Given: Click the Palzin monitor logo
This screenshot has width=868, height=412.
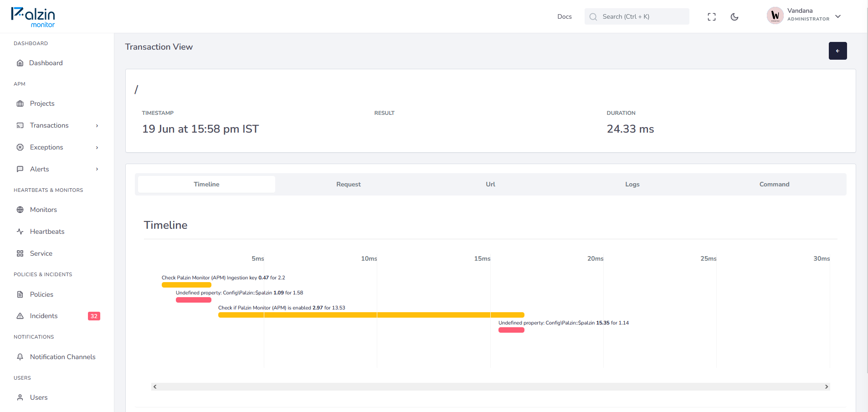Looking at the screenshot, I should (x=33, y=17).
